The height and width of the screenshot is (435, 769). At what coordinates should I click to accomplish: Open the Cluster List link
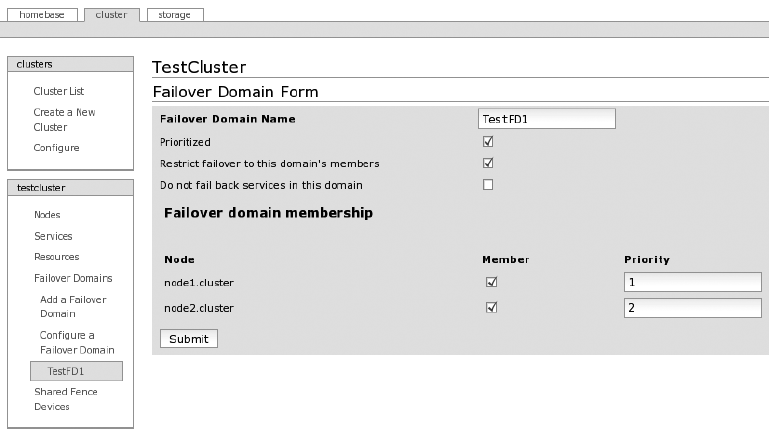58,91
